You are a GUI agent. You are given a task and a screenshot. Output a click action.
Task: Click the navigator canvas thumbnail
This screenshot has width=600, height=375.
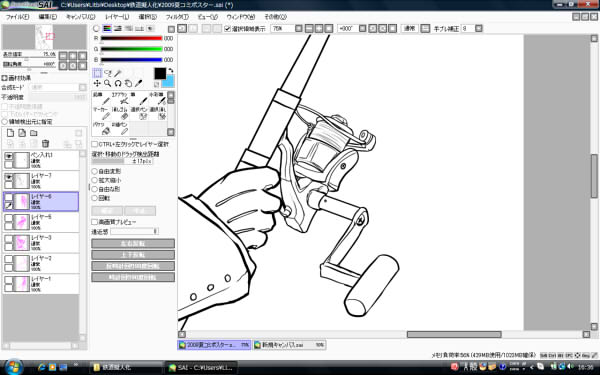(x=44, y=37)
